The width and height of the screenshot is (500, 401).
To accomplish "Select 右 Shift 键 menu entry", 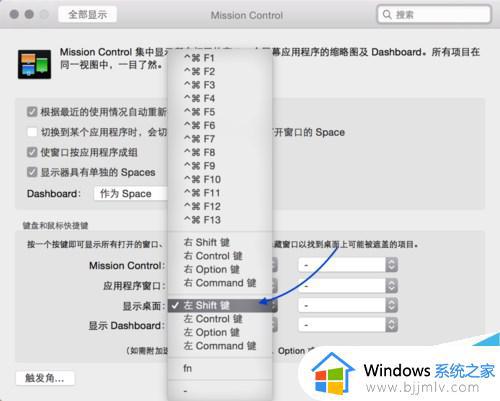I will click(220, 242).
